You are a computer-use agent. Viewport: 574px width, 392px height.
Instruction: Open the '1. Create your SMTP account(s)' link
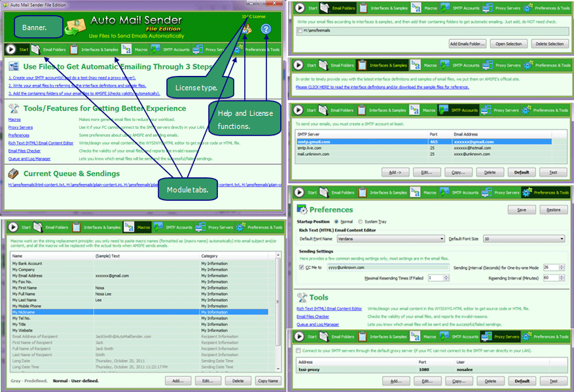point(72,78)
